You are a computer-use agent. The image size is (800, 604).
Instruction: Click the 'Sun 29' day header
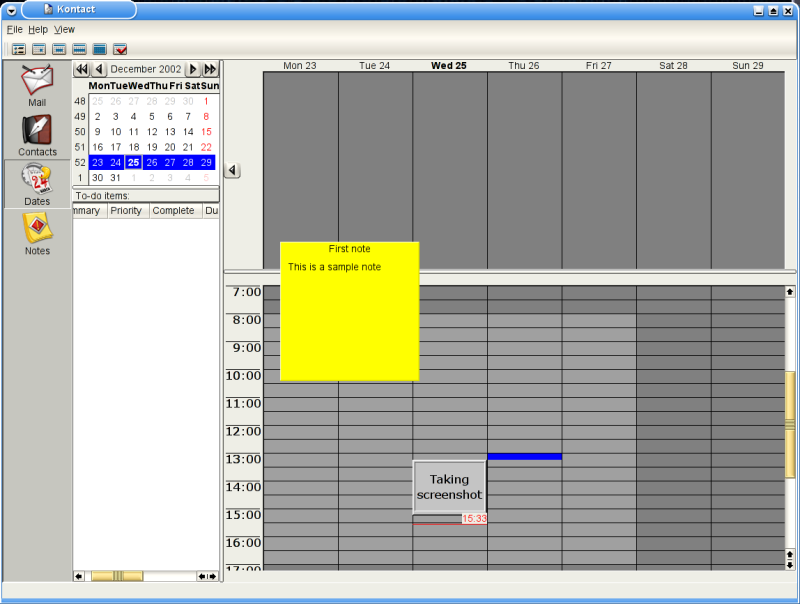(748, 66)
